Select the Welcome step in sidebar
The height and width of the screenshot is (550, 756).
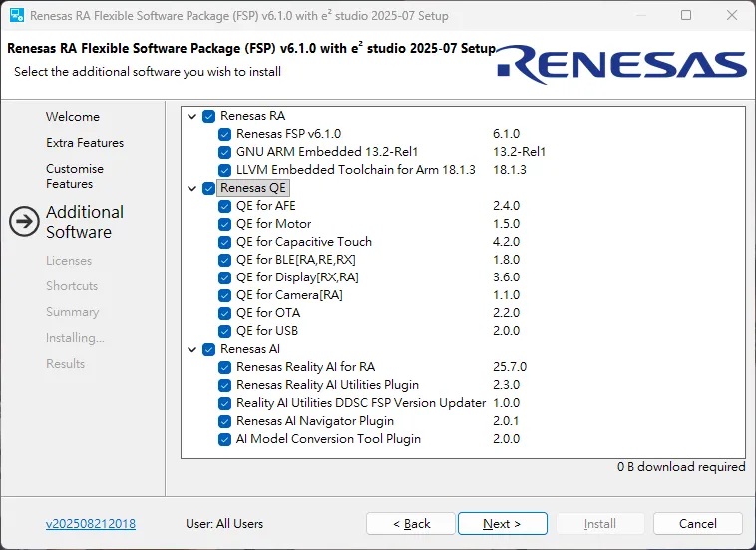pyautogui.click(x=73, y=117)
